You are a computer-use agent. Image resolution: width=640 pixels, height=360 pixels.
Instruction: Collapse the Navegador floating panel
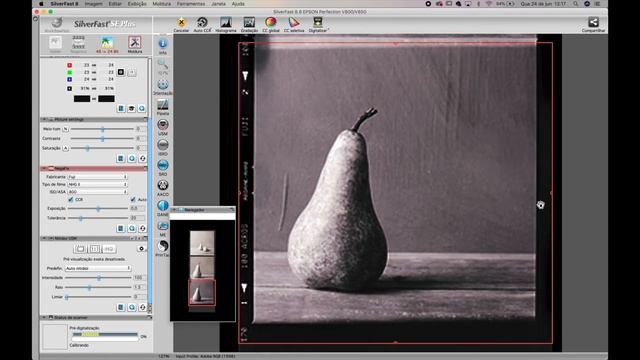click(174, 210)
